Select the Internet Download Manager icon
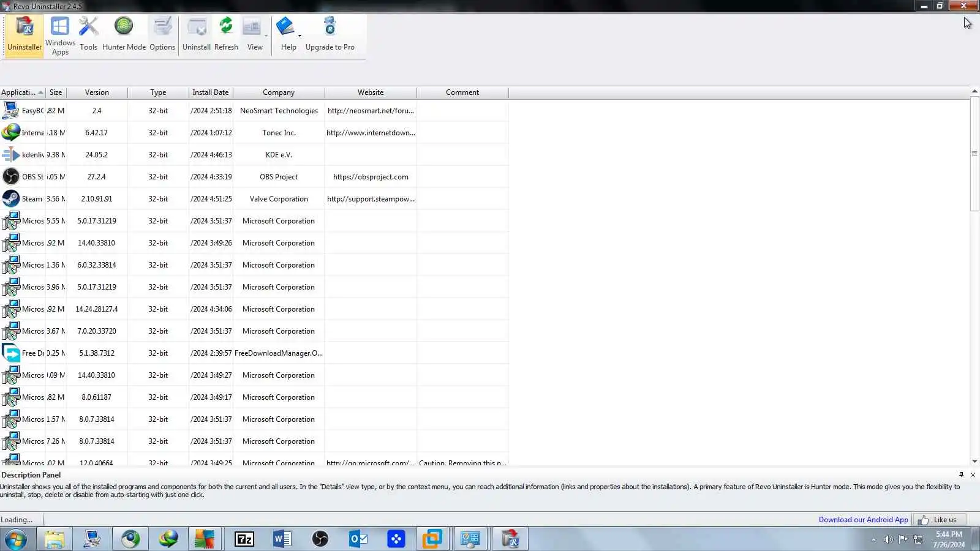Viewport: 980px width, 551px height. [x=10, y=133]
